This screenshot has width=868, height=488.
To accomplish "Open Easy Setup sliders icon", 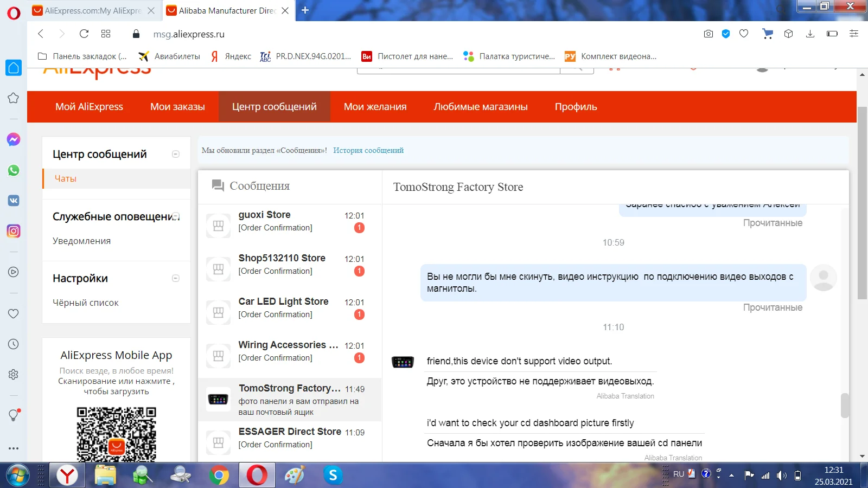I will click(x=854, y=34).
